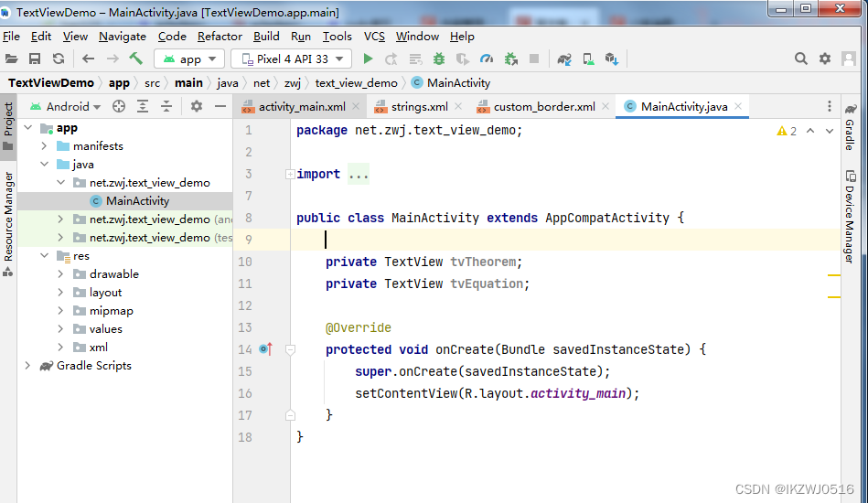Click the Stop square icon

tap(534, 59)
